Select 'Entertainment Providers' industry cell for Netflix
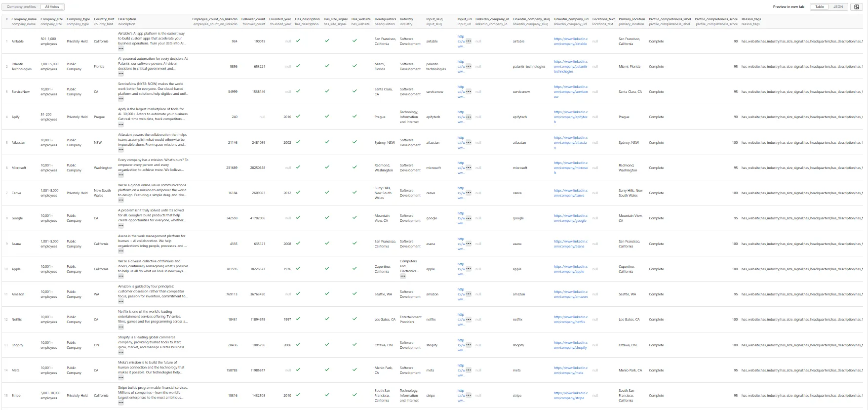The height and width of the screenshot is (410, 868). (x=411, y=319)
